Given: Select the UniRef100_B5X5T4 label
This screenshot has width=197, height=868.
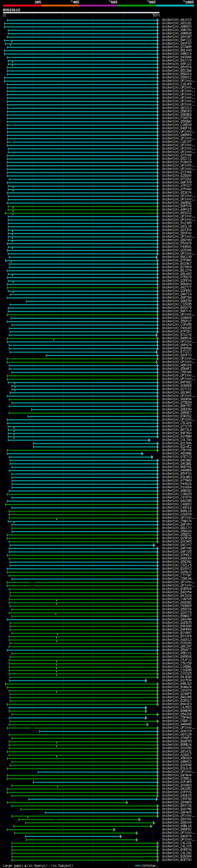Looking at the screenshot, I should coord(177,67).
